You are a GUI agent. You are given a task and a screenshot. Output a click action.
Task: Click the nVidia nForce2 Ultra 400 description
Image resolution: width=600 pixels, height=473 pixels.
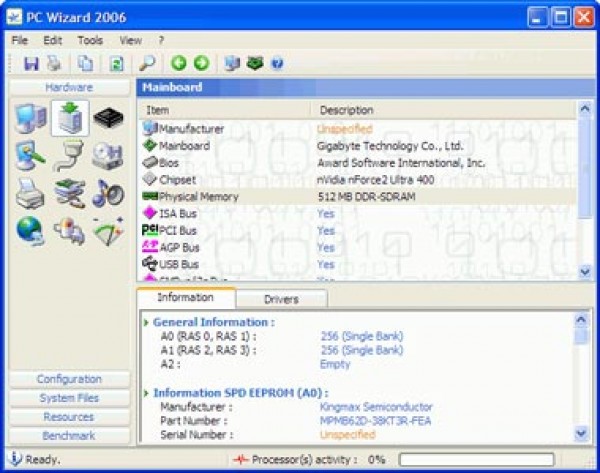tap(376, 180)
